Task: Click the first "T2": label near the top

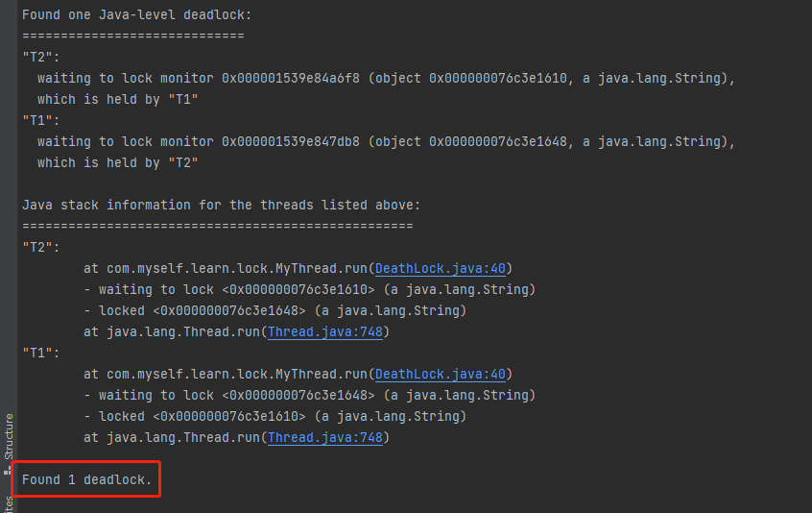Action: point(41,57)
